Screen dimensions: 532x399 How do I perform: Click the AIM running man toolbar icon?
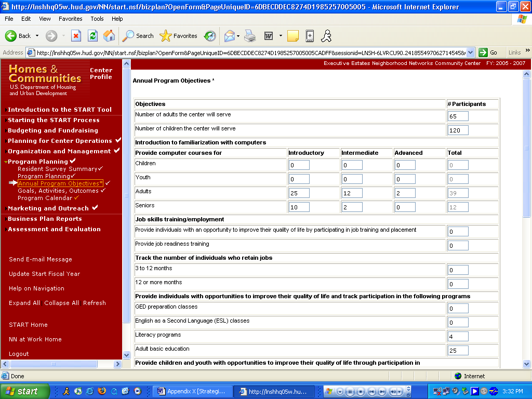(326, 36)
